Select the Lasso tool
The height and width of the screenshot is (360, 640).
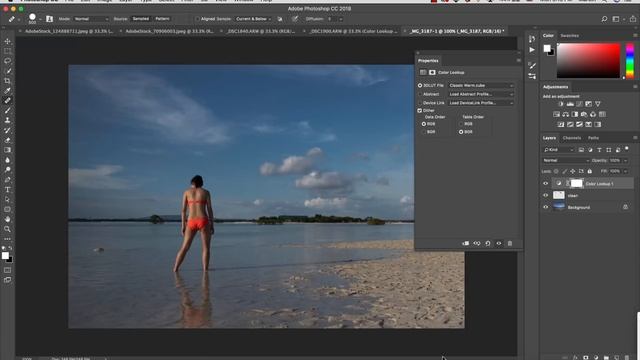pos(7,61)
